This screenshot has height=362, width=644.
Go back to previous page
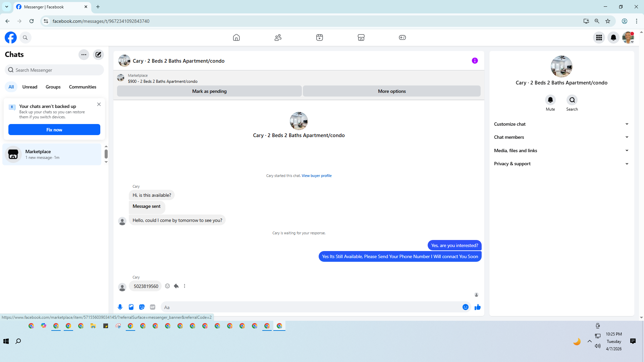point(7,21)
